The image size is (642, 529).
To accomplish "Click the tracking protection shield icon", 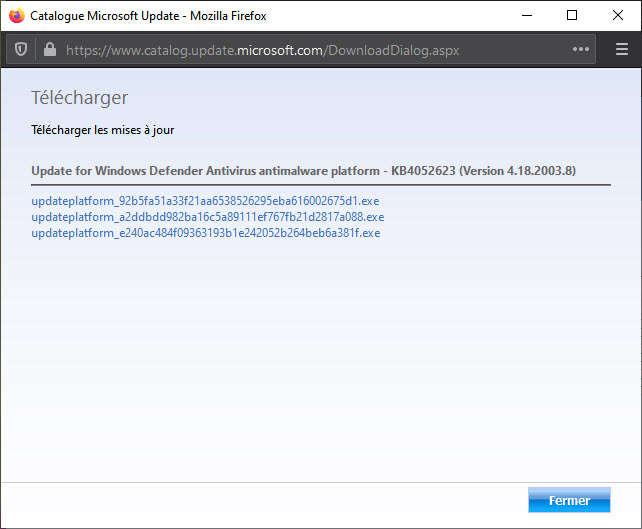I will 21,50.
